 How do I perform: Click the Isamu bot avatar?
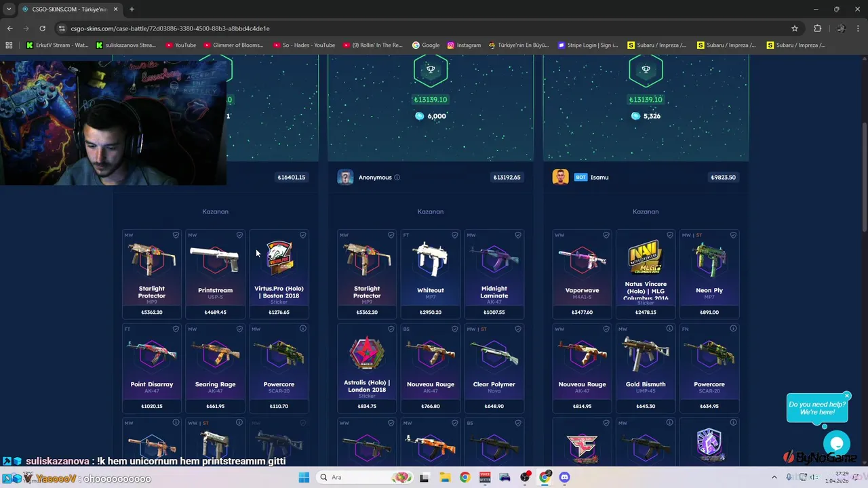(x=560, y=177)
